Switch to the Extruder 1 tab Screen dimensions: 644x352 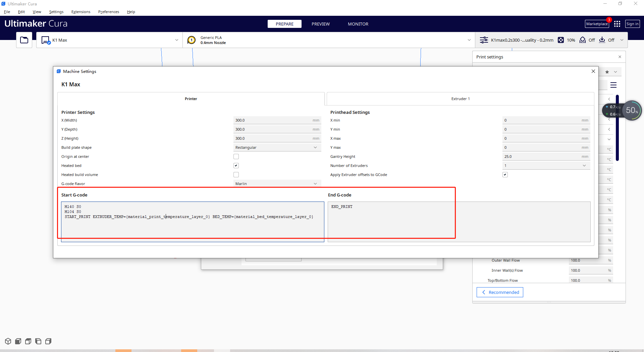point(461,99)
